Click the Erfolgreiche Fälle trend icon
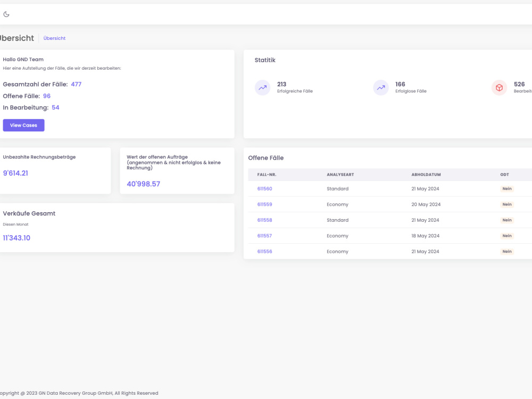This screenshot has height=399, width=532. pyautogui.click(x=263, y=88)
